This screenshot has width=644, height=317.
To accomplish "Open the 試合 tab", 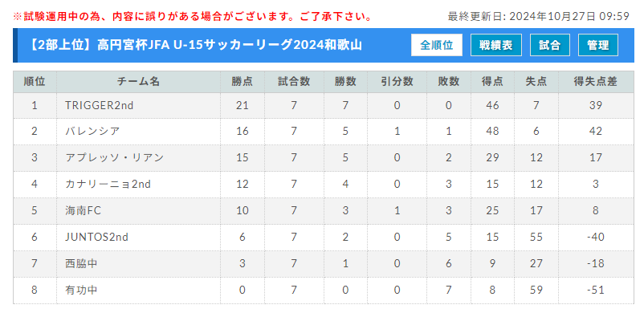I will tap(550, 45).
